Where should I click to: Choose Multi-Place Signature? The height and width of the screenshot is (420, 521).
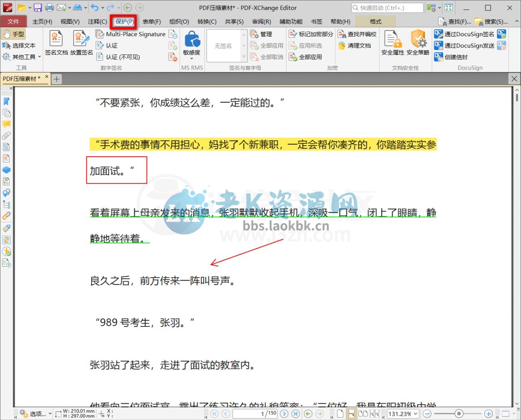[131, 34]
